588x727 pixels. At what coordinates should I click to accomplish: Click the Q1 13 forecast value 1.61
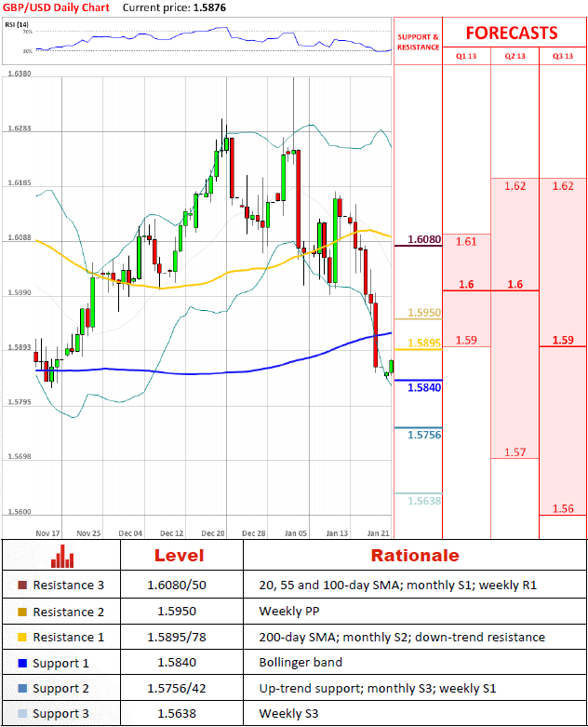pyautogui.click(x=466, y=242)
